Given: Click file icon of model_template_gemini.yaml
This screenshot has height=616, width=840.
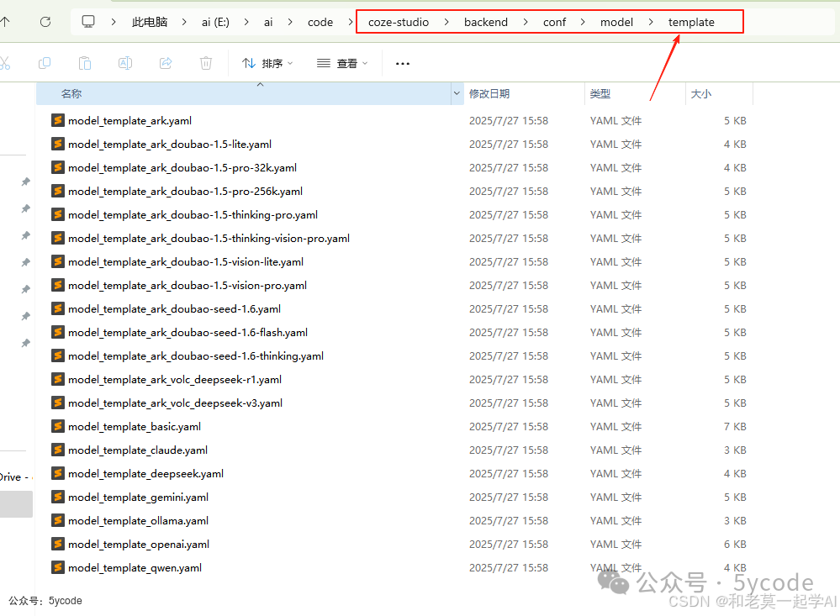Looking at the screenshot, I should coord(58,497).
